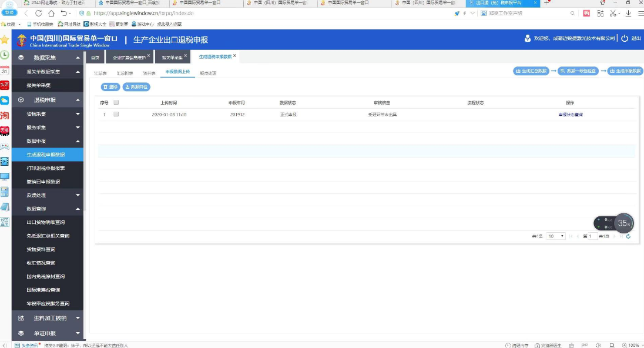Open the Taobao 淘 sidebar icon
644x348 pixels.
[5, 115]
